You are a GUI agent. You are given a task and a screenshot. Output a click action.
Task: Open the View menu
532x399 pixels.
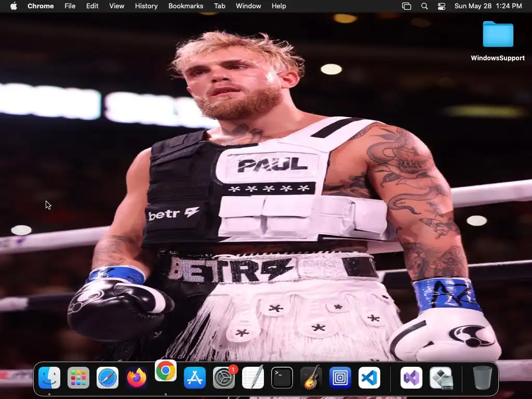point(116,6)
